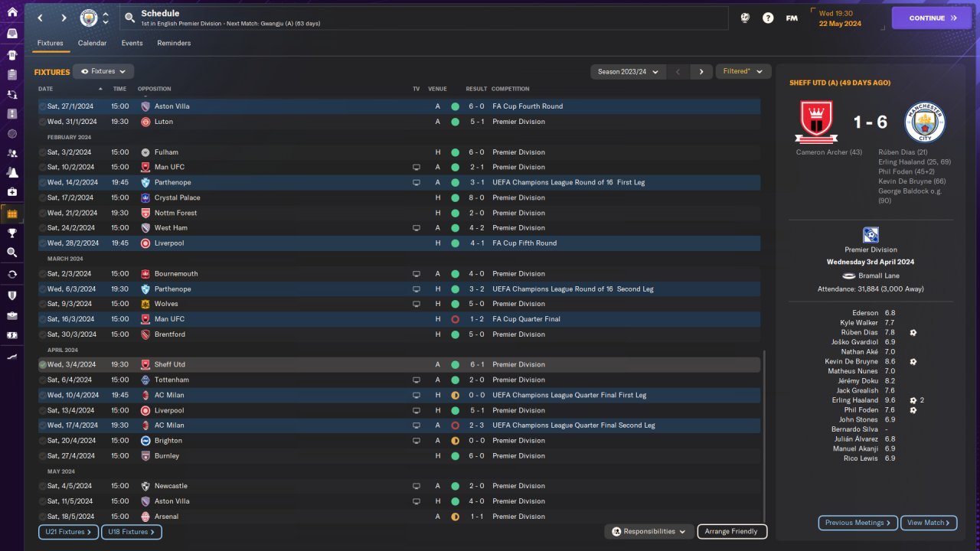This screenshot has width=980, height=551.
Task: Click TV icon on Man UFC 10/2/2024 row
Action: coord(416,167)
